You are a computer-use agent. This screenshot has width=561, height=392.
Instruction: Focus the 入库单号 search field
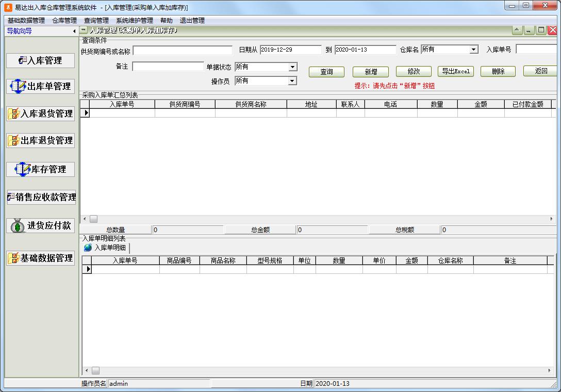coord(537,50)
